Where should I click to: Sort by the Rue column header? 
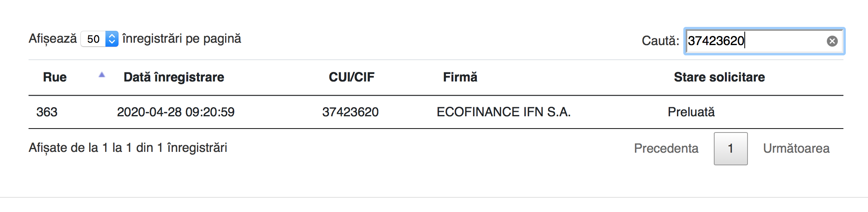click(x=55, y=77)
